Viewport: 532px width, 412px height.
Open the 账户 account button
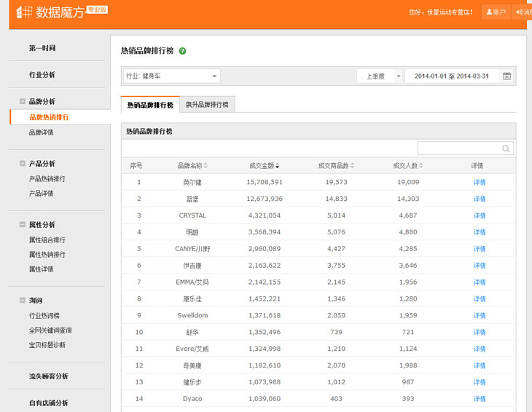496,12
